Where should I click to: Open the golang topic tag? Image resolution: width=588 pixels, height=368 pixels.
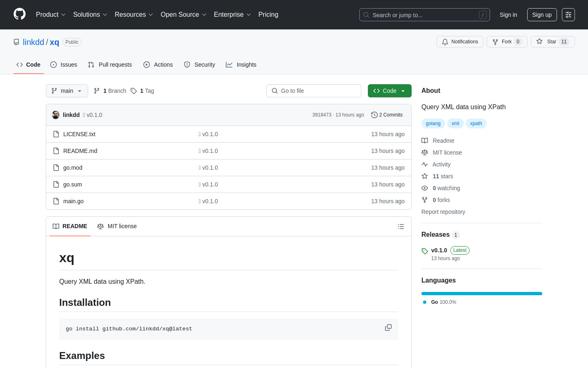(x=433, y=123)
